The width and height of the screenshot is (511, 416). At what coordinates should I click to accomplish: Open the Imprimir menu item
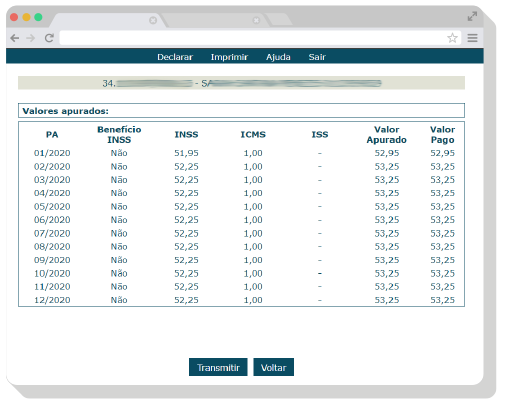point(229,57)
